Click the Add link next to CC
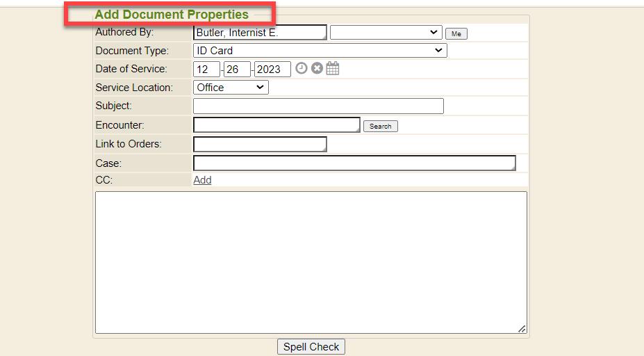The image size is (644, 356). click(202, 180)
